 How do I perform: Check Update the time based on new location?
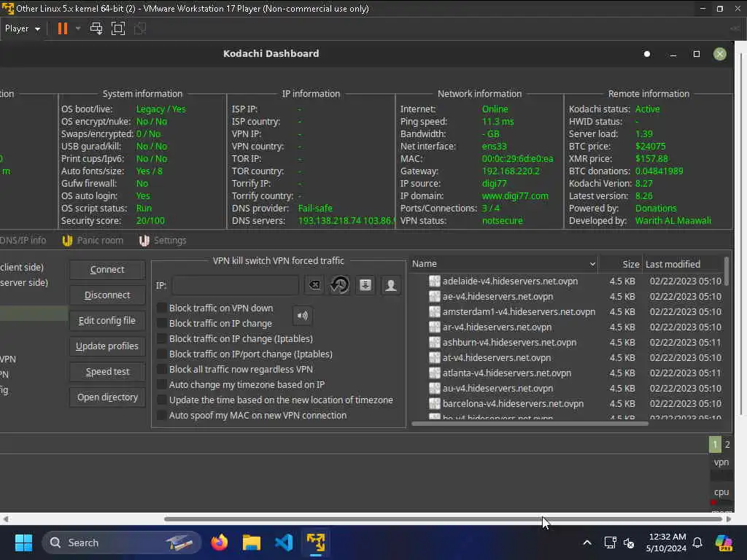[162, 400]
